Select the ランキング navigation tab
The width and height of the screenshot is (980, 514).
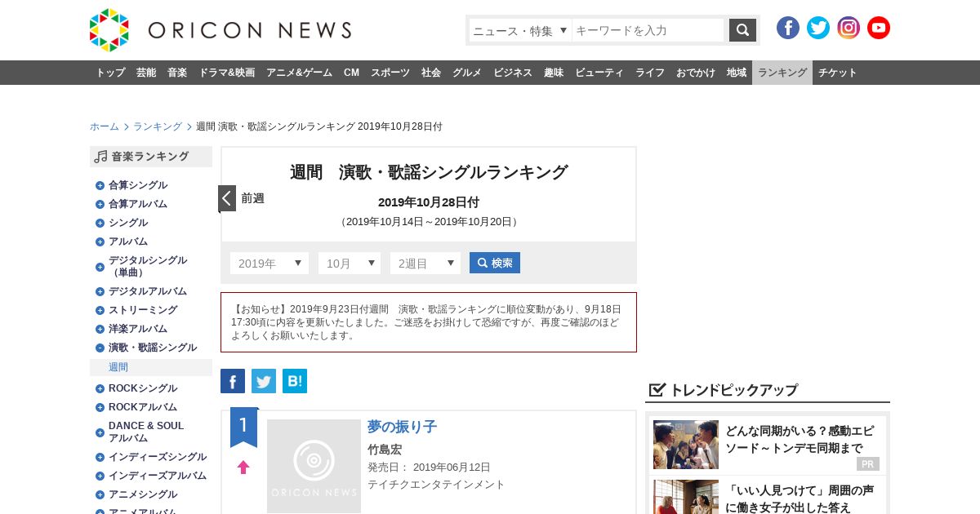[782, 73]
